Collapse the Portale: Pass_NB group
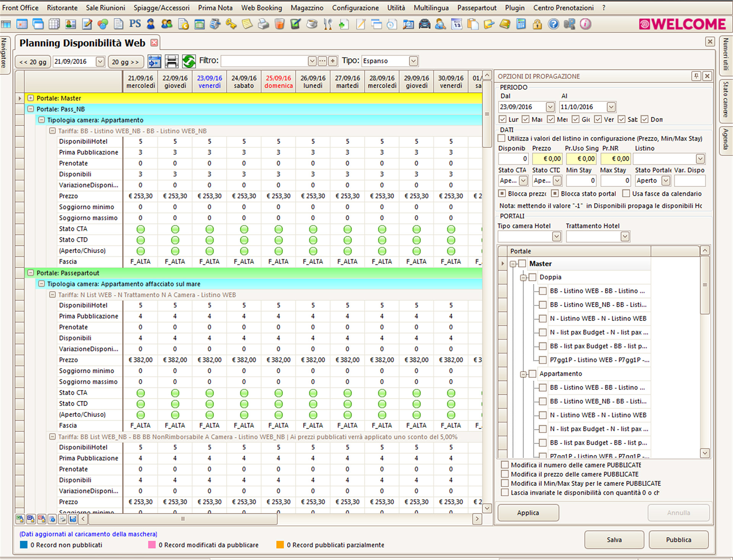Viewport: 733px width, 560px height. [31, 109]
